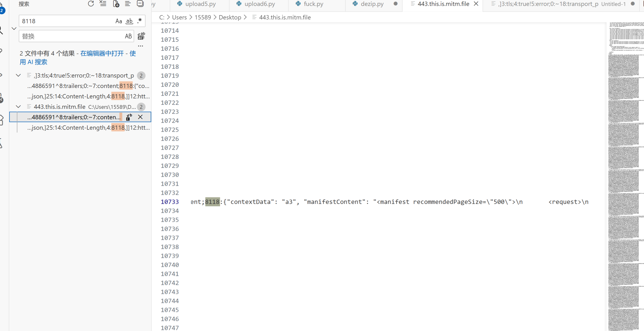Click the search input field containing 8118
The image size is (644, 331).
pos(65,21)
